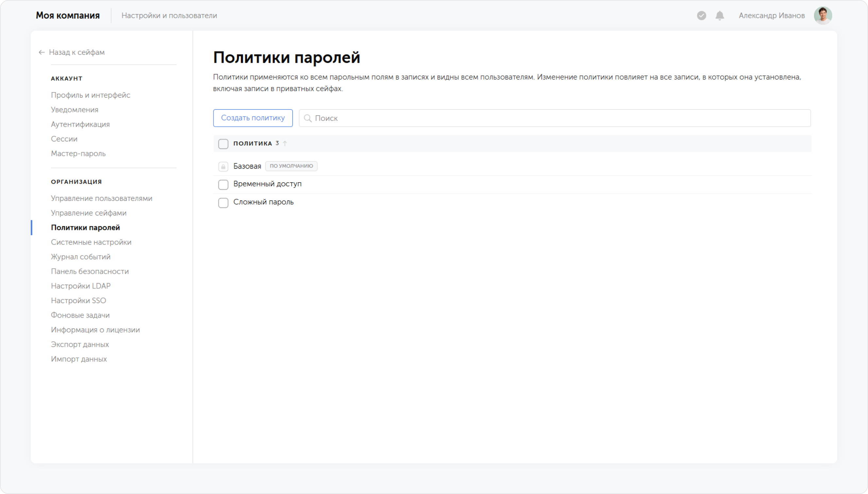Screen dimensions: 868x494
Task: Open Экспорт данных page
Action: pyautogui.click(x=80, y=344)
